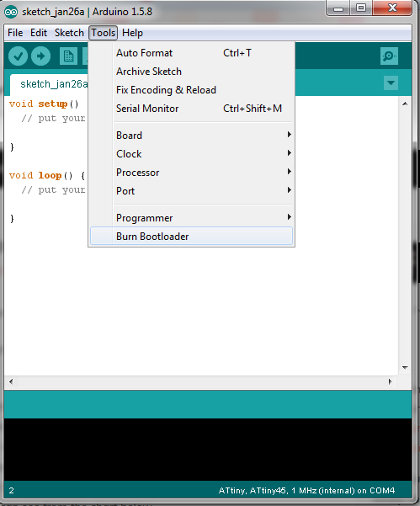Expand the Board submenu

point(191,136)
